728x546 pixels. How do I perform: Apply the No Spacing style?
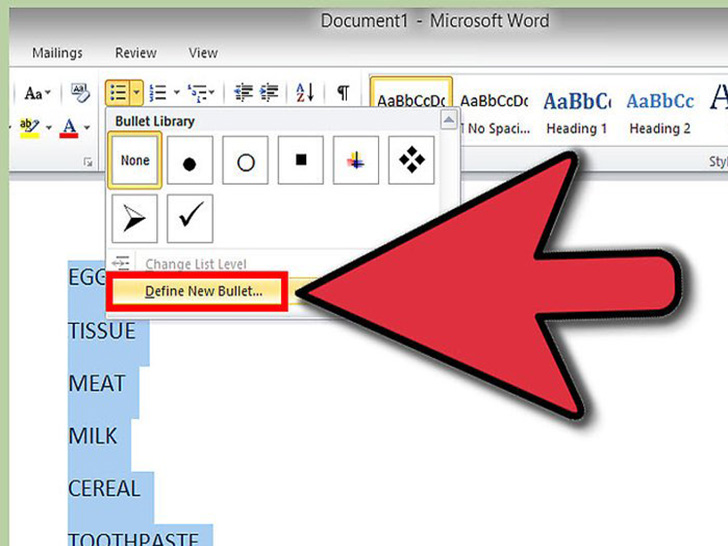click(x=494, y=113)
